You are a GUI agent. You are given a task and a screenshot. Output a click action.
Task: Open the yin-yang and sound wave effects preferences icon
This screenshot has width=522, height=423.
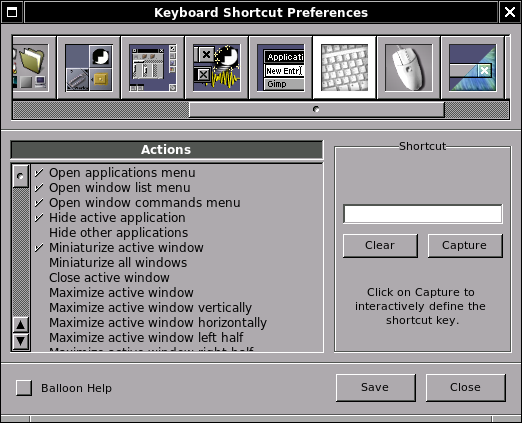coord(217,68)
